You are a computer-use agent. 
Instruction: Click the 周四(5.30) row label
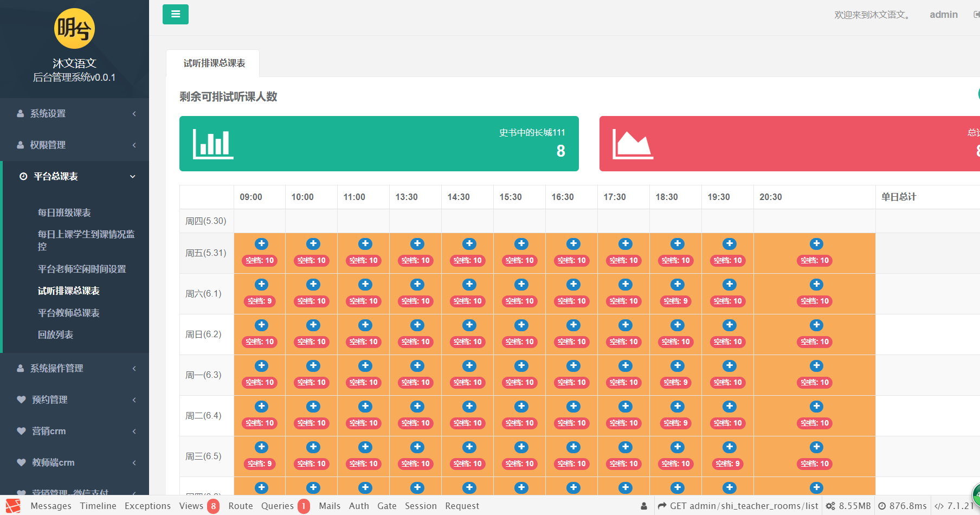click(206, 221)
